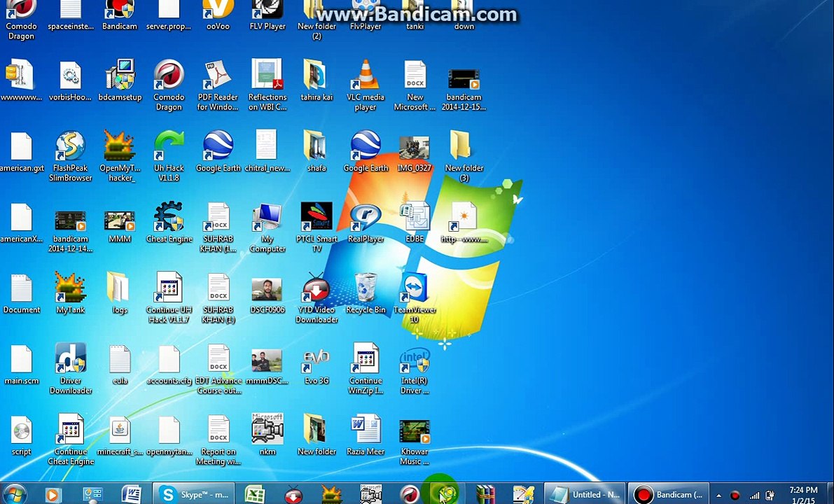Open the shafa folder
Screen dimensions: 834x504
pos(317,151)
